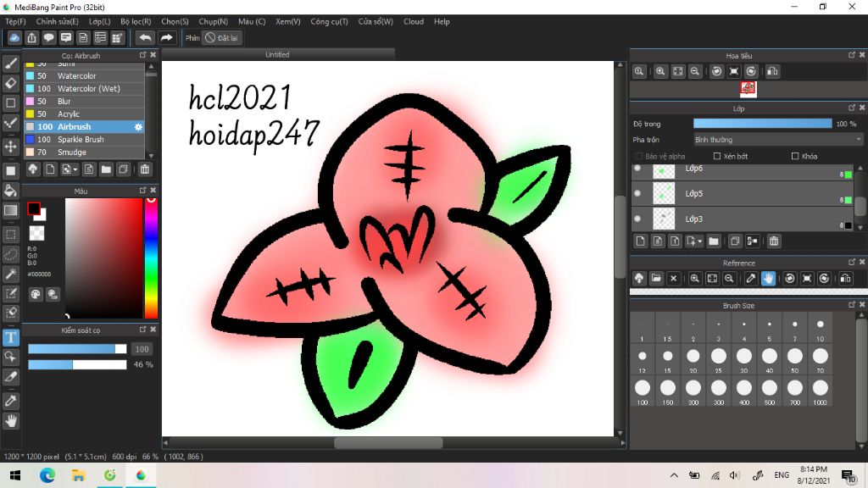Click the Redo arrow in toolbar

tap(166, 37)
